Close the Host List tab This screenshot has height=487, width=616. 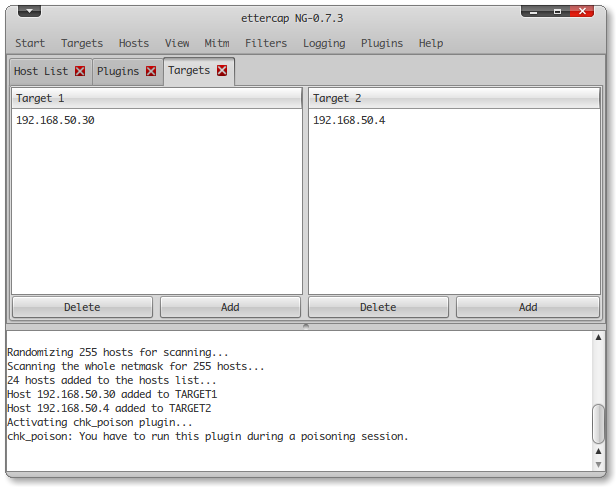pyautogui.click(x=80, y=71)
